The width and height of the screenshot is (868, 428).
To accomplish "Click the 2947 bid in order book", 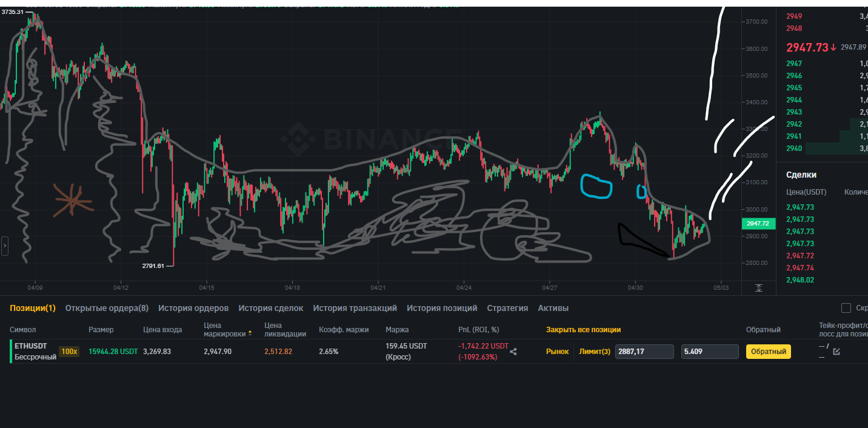I will click(794, 64).
